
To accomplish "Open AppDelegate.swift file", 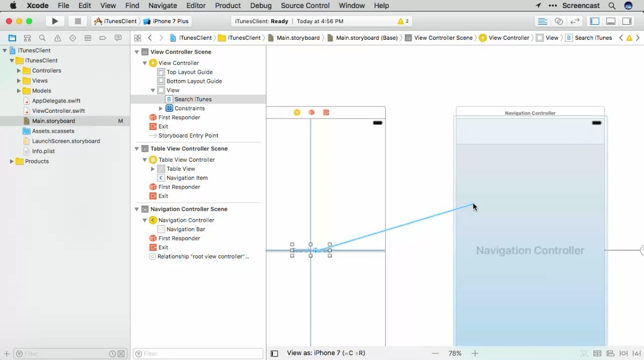I will [x=56, y=100].
